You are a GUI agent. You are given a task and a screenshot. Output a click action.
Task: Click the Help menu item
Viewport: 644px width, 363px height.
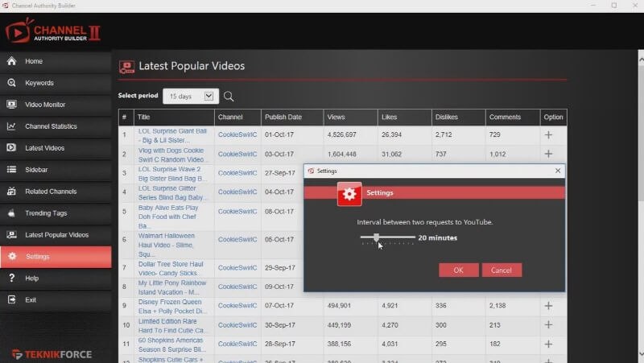click(x=56, y=278)
